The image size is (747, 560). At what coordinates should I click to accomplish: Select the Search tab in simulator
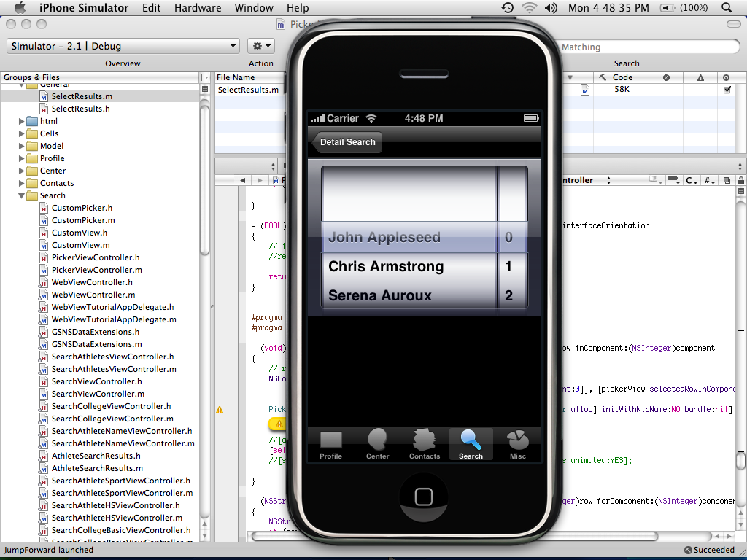pyautogui.click(x=471, y=445)
